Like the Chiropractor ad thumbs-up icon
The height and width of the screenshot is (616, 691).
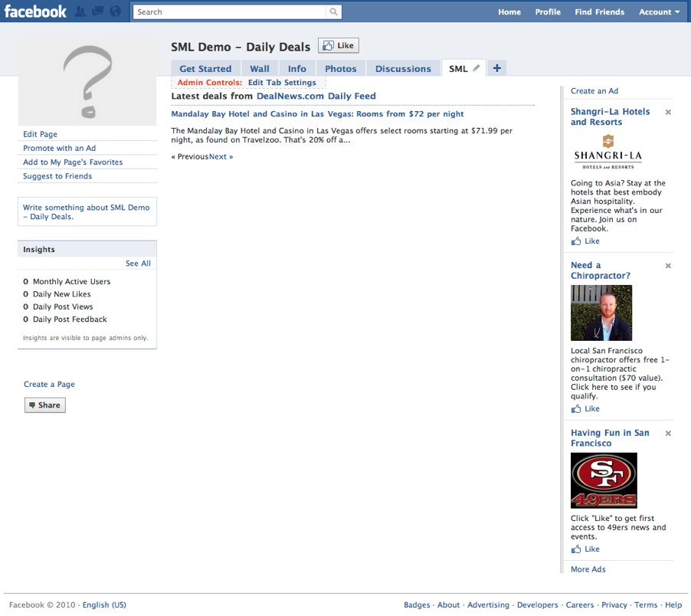click(575, 408)
